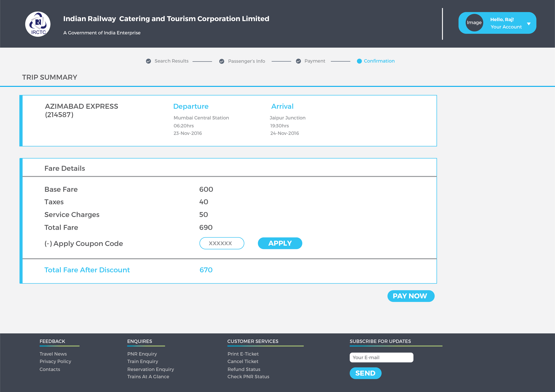
Task: Open the Train Enquiry link
Action: (x=143, y=362)
